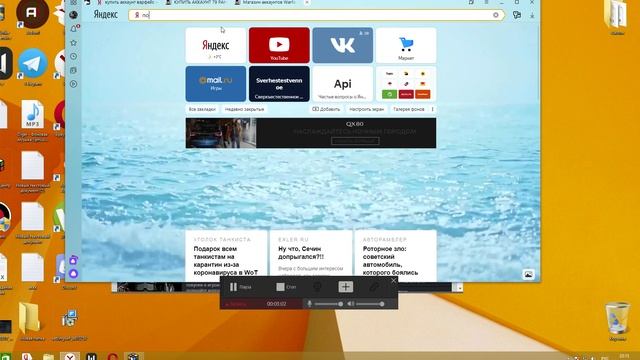Click the Yandex browser icon in the taskbar
Viewport: 640px width, 360px height.
70,356
